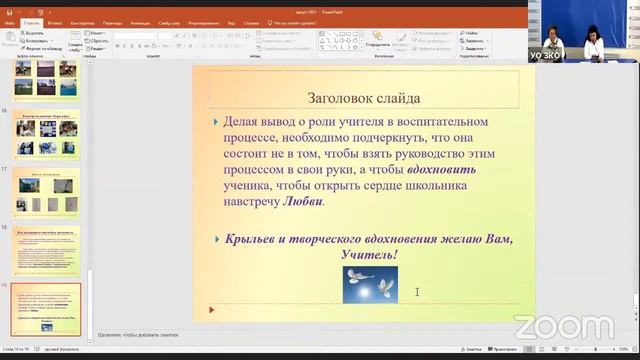Switch to reading view icon in status bar

tap(554, 349)
